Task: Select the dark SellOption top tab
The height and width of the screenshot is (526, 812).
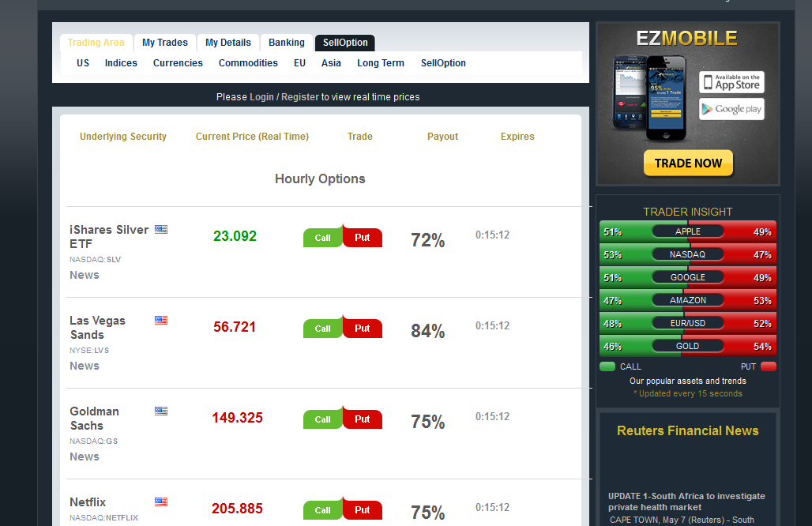Action: (x=345, y=43)
